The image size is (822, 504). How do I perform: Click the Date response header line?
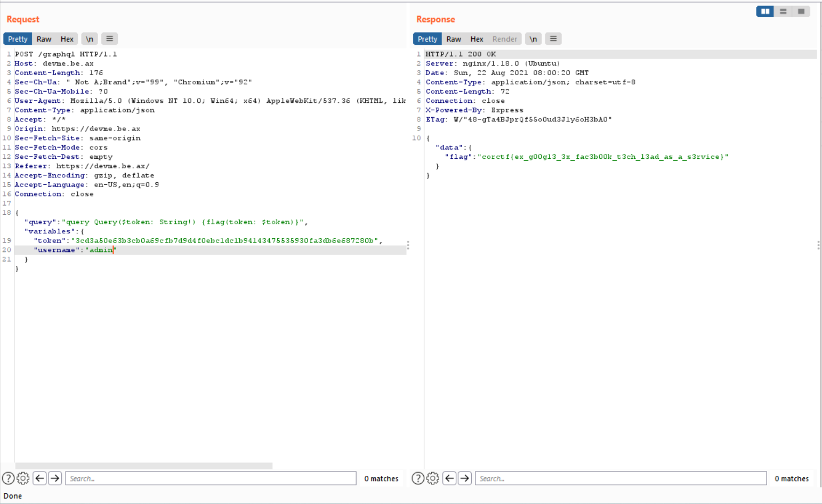[507, 73]
